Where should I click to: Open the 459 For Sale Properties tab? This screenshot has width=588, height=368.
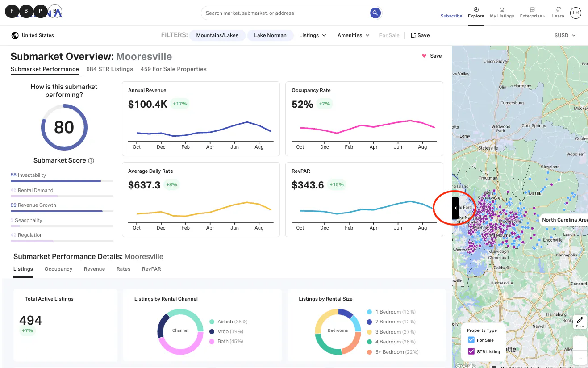173,69
